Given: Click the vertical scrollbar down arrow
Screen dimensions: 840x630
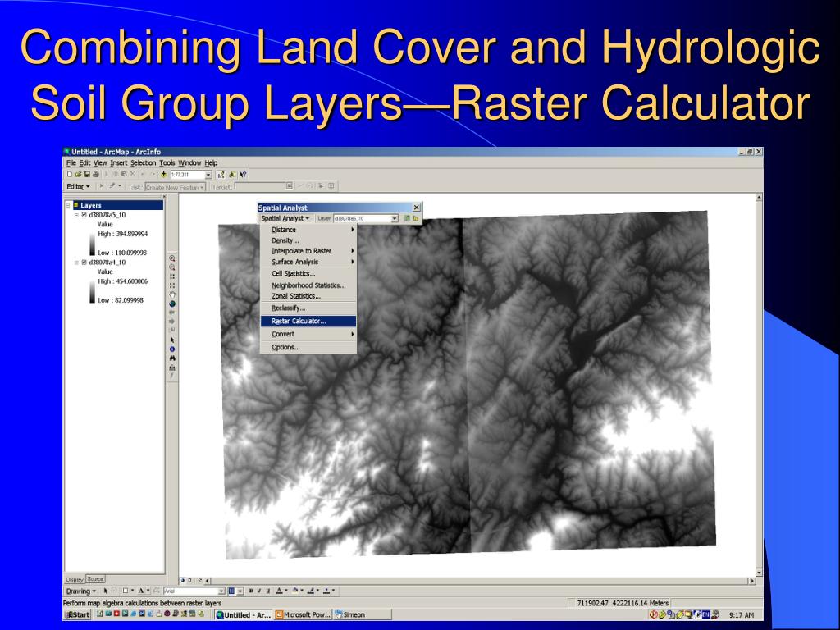Looking at the screenshot, I should [759, 572].
